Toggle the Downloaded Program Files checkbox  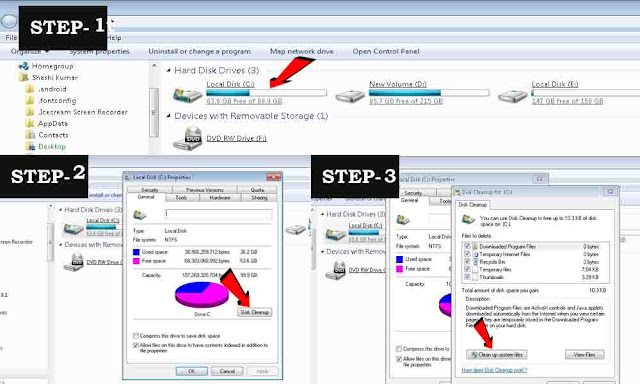(467, 246)
